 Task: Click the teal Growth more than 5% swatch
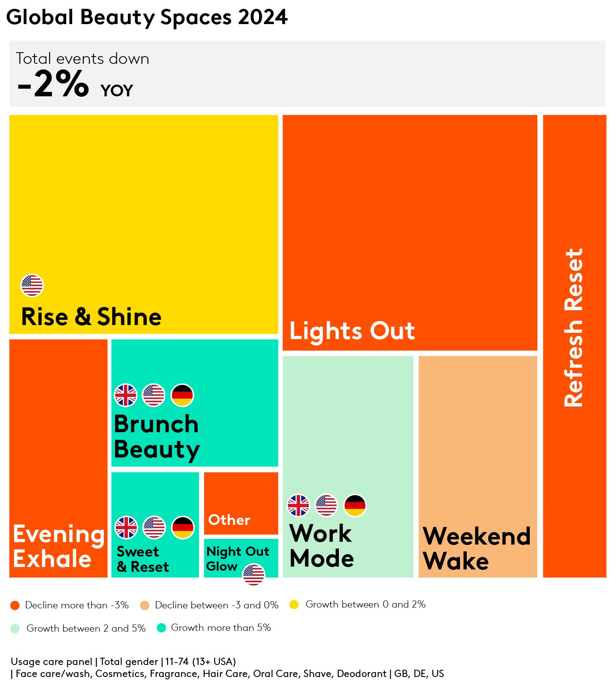[x=161, y=628]
